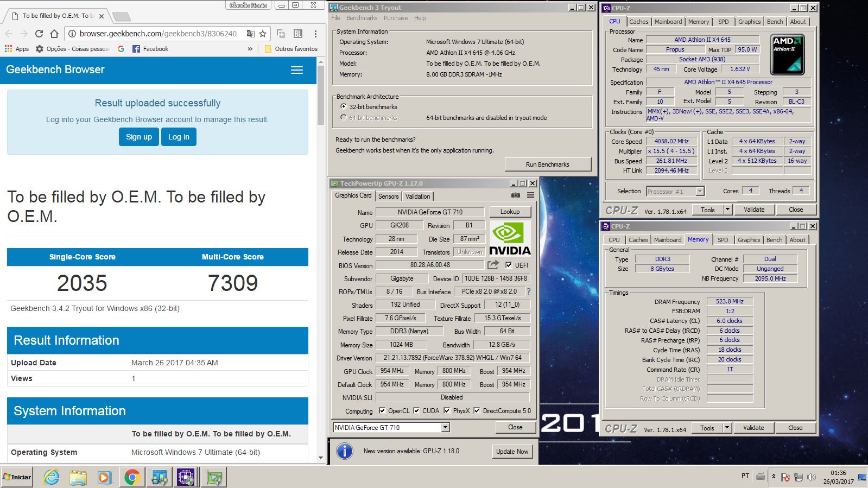Viewport: 868px width, 488px height.
Task: Open Internet Explorer from the taskbar
Action: [x=52, y=478]
